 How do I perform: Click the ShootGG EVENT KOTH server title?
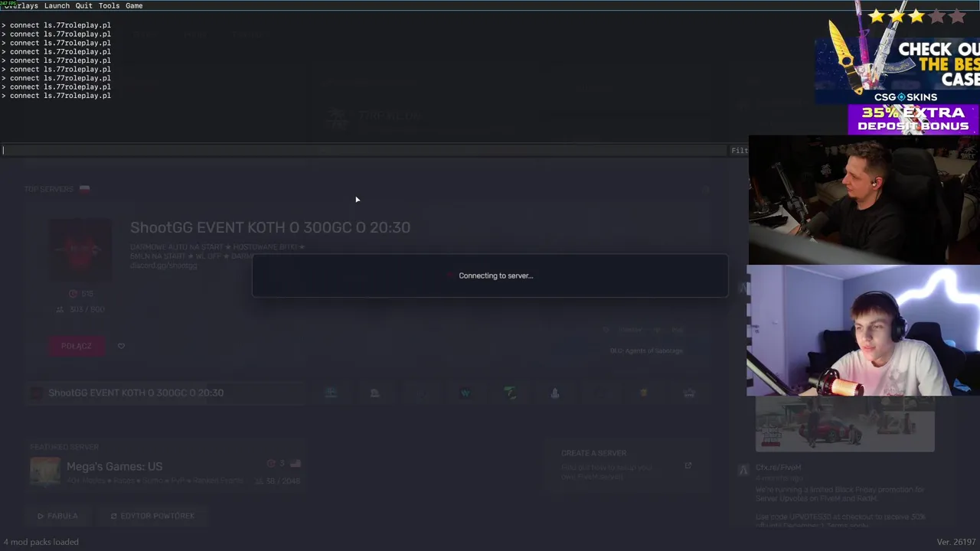point(270,227)
